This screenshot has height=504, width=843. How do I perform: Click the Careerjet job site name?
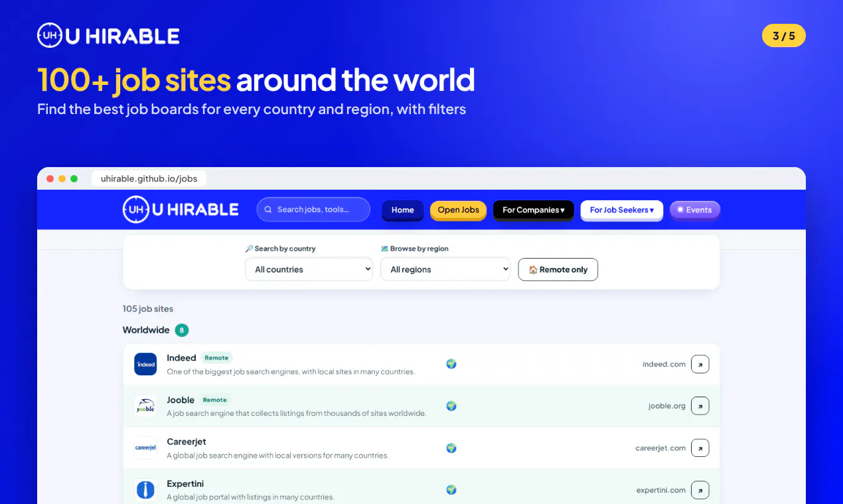(187, 442)
